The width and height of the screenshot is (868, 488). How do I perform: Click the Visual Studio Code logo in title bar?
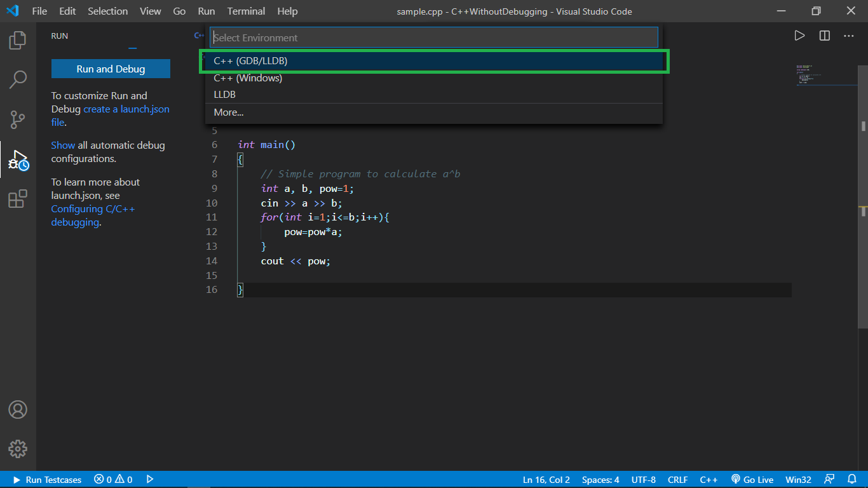13,11
